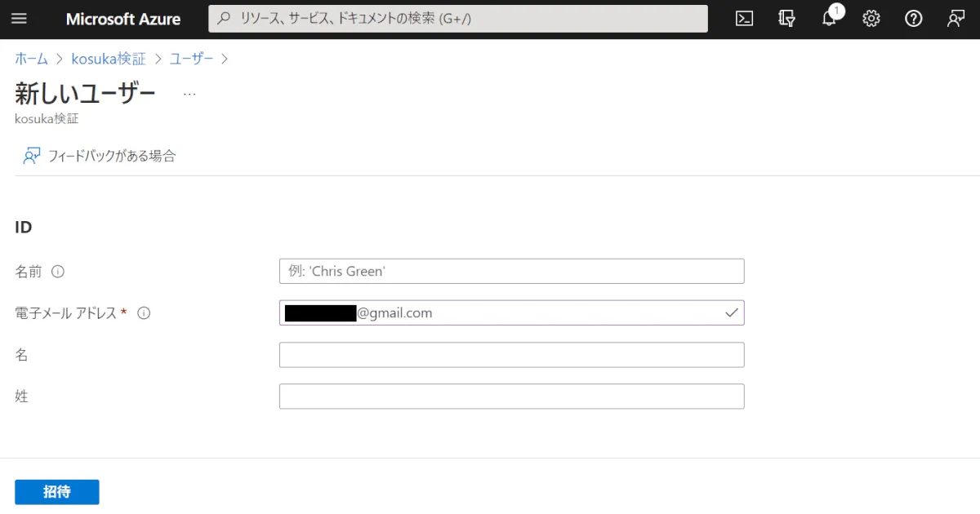
Task: Go to kosuka検証 breadcrumb
Action: [109, 59]
